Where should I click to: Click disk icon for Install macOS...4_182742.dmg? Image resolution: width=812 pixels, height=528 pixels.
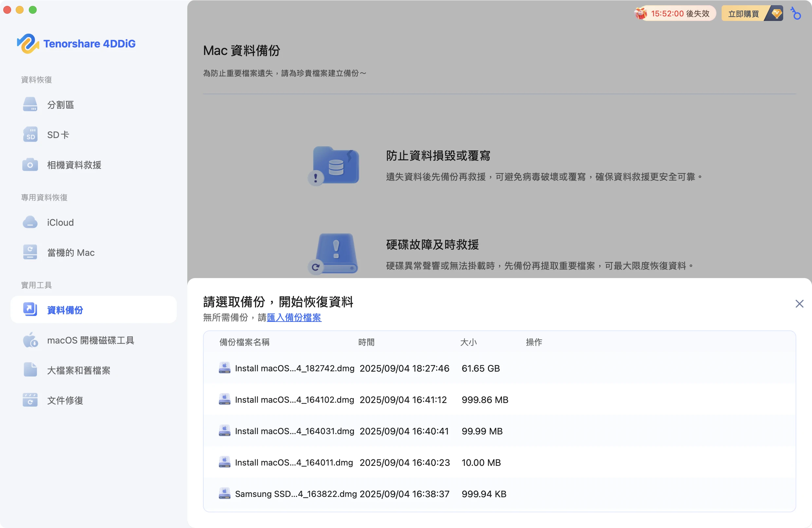click(225, 368)
